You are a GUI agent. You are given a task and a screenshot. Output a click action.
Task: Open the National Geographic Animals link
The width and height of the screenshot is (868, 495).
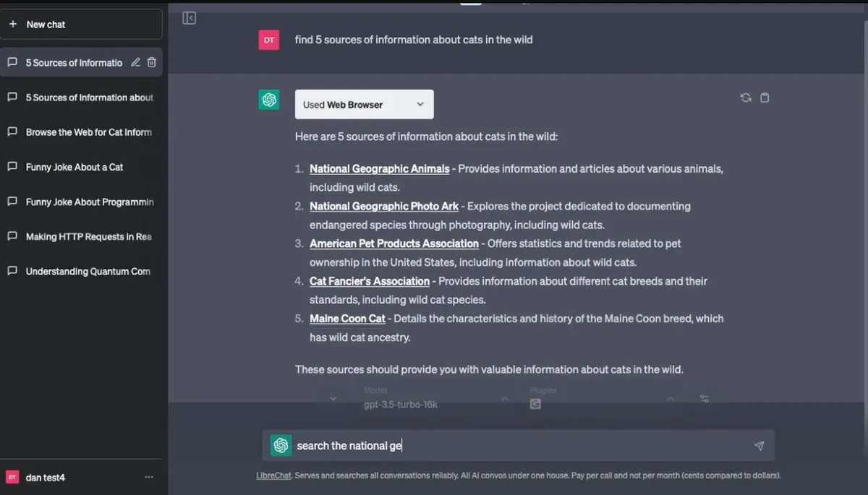tap(379, 168)
